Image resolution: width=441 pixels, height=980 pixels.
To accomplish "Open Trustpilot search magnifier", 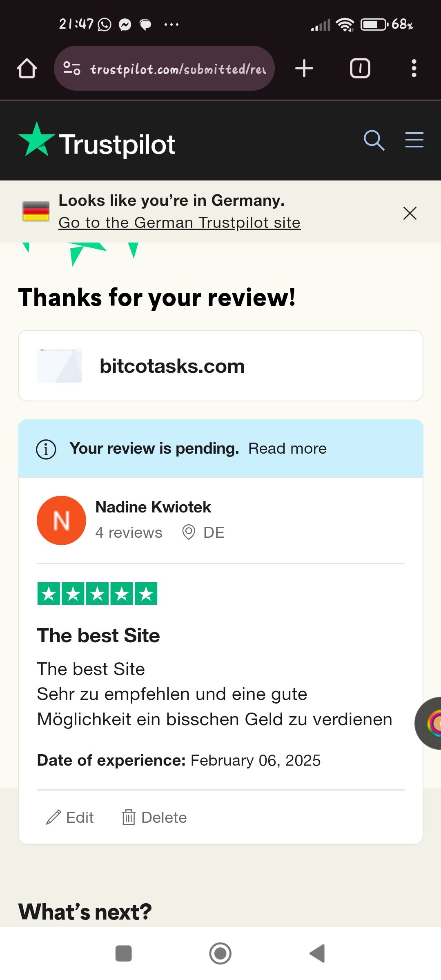I will coord(374,140).
